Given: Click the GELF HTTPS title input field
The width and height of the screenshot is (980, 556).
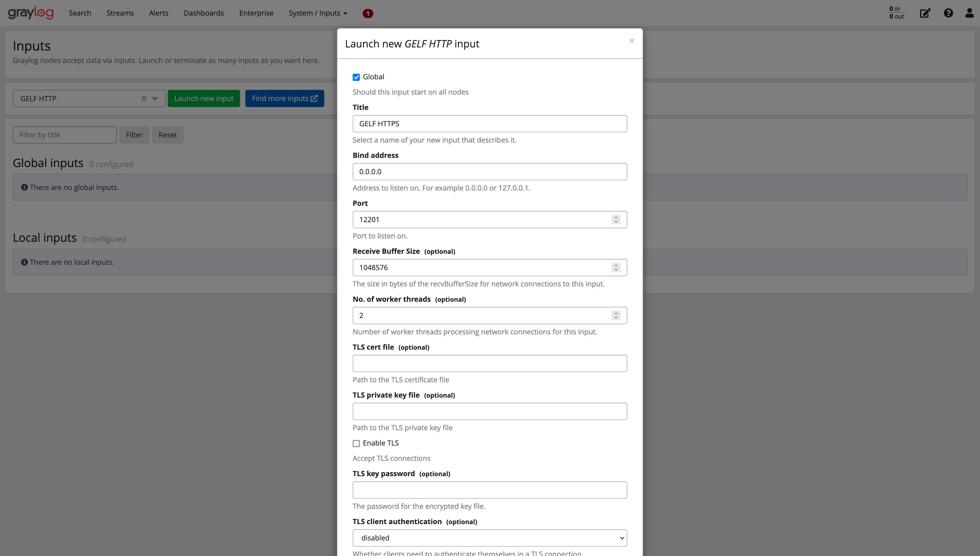Looking at the screenshot, I should click(489, 123).
